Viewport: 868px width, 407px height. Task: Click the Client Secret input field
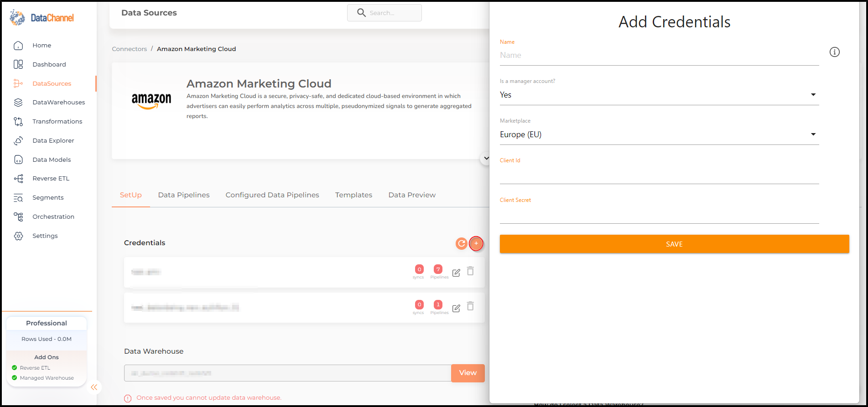point(659,214)
